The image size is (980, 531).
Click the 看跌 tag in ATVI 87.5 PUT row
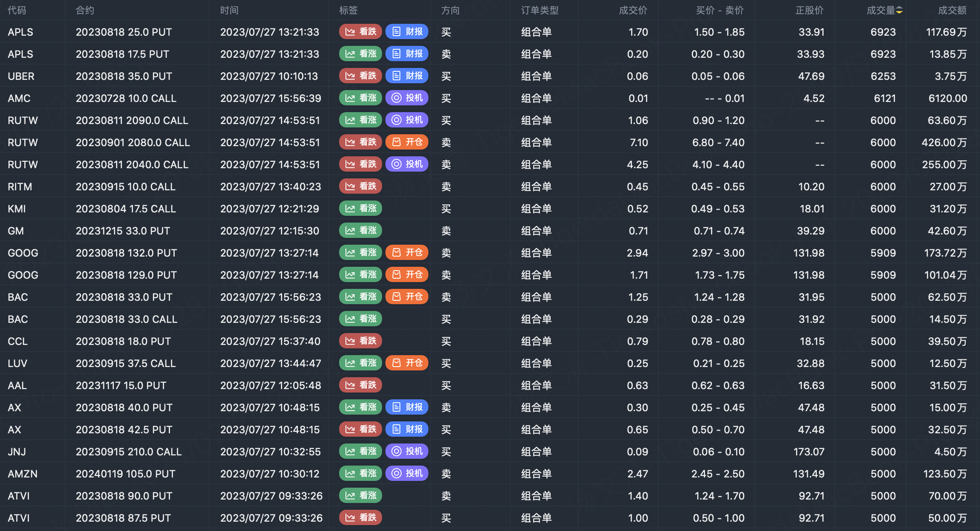coord(360,518)
